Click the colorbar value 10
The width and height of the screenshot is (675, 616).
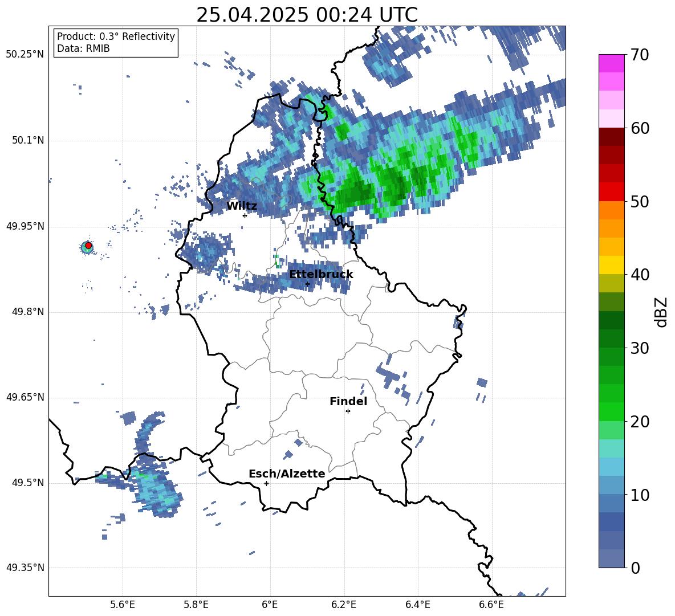(640, 495)
